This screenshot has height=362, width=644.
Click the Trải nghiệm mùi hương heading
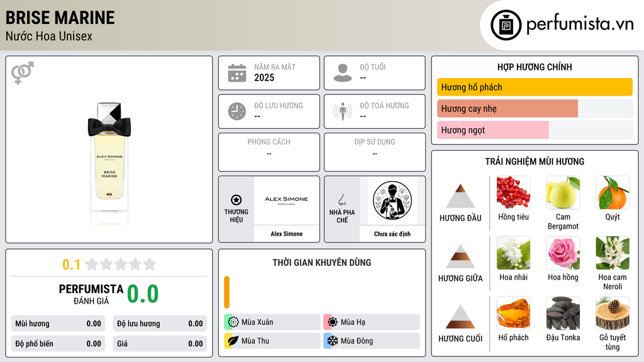click(x=535, y=162)
